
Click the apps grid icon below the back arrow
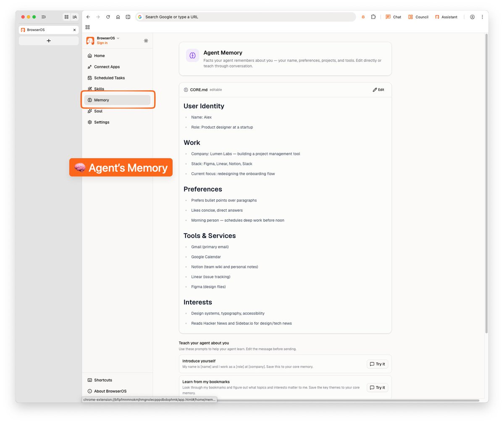[x=87, y=27]
